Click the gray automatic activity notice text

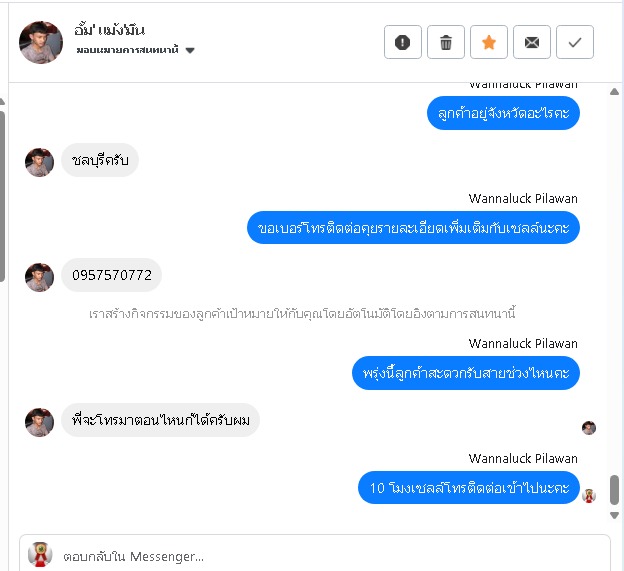[x=302, y=314]
